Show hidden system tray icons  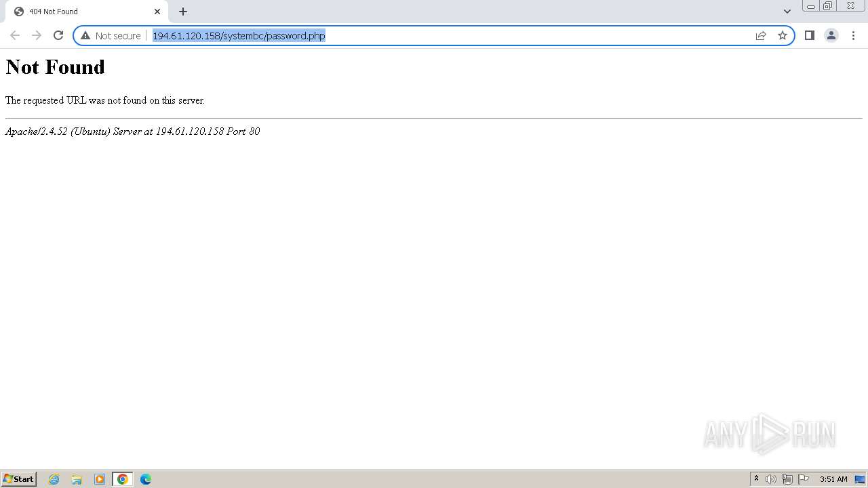tap(757, 479)
